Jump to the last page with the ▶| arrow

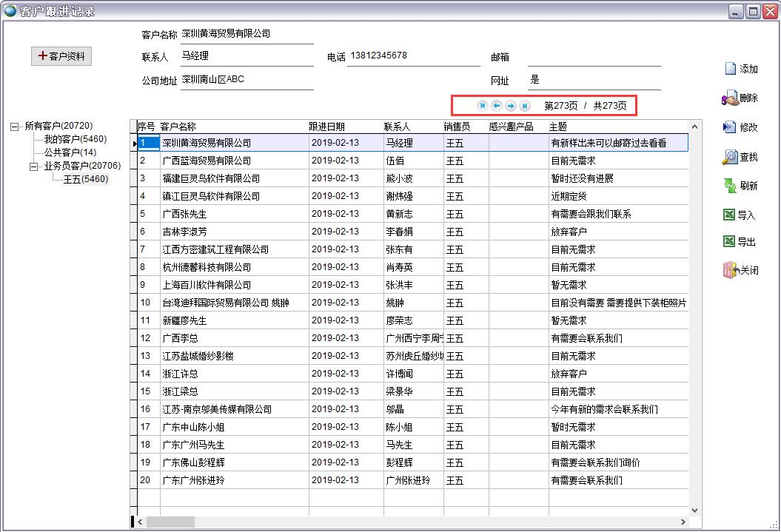point(526,106)
